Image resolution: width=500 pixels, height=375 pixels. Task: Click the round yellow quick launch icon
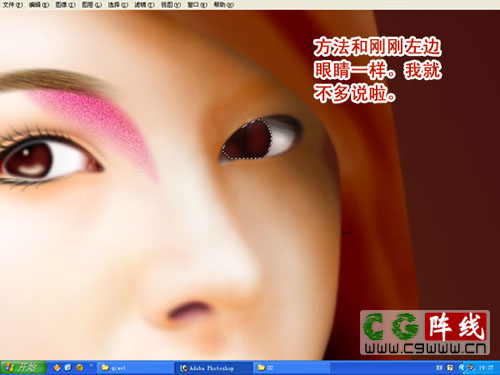(79, 367)
